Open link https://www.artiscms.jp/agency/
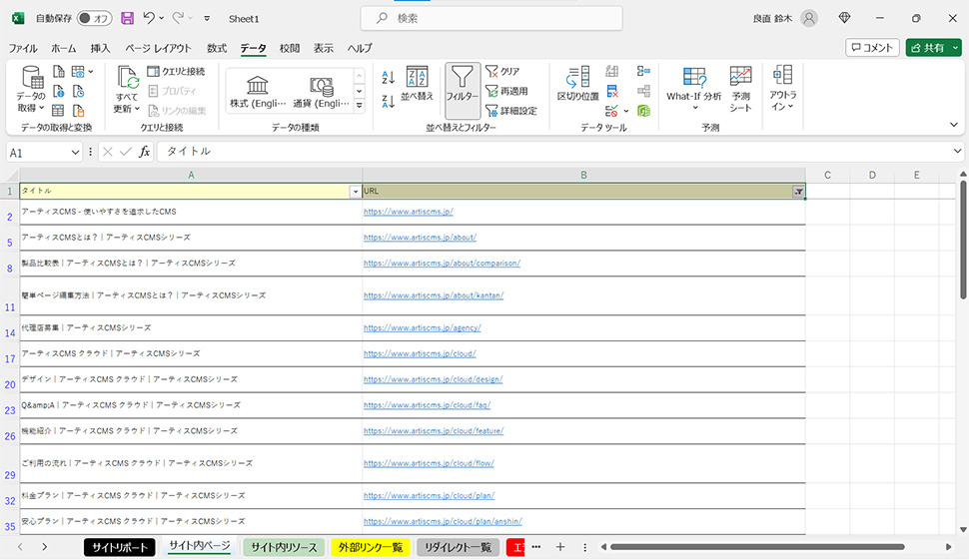Screen dimensions: 969x560 423,327
